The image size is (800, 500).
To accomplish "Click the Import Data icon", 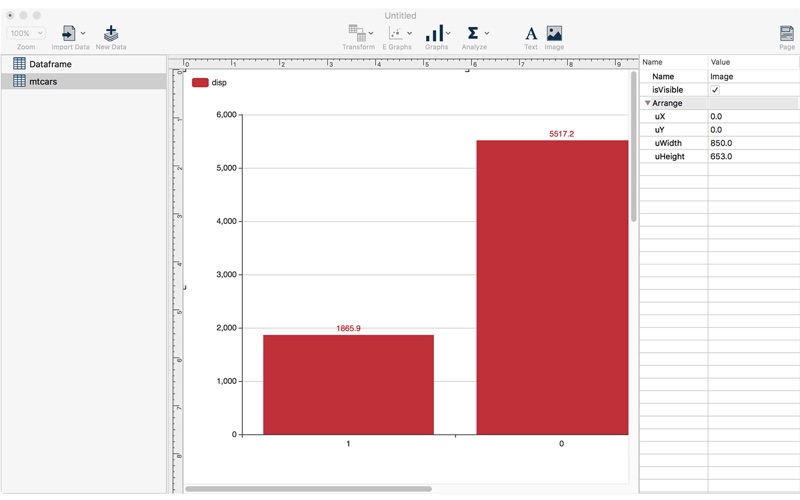I will click(x=68, y=34).
